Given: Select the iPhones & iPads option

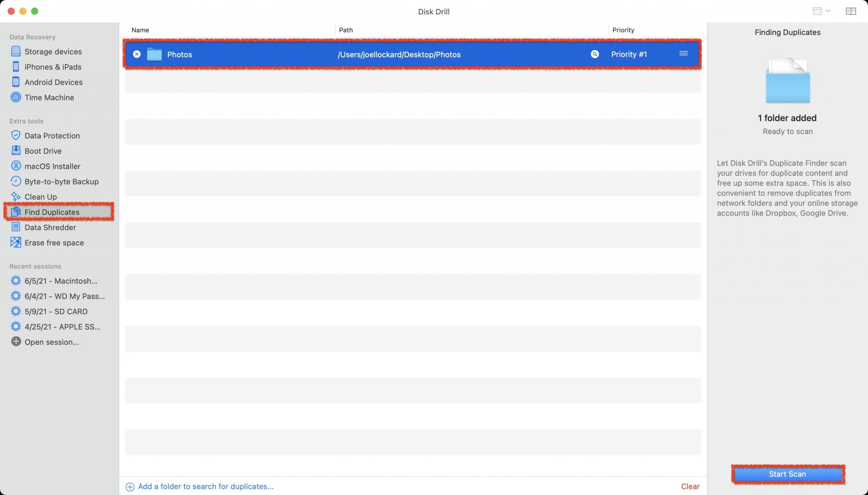Looking at the screenshot, I should coord(53,67).
